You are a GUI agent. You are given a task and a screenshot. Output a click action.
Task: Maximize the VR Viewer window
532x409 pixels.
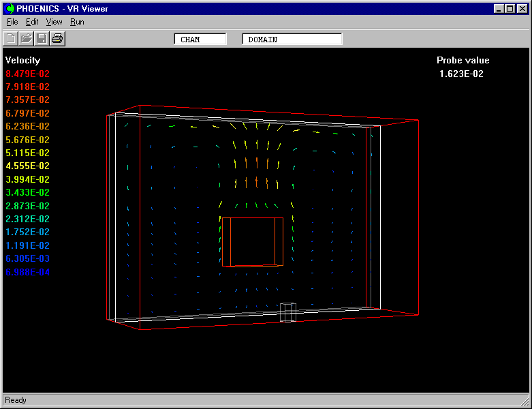click(510, 9)
